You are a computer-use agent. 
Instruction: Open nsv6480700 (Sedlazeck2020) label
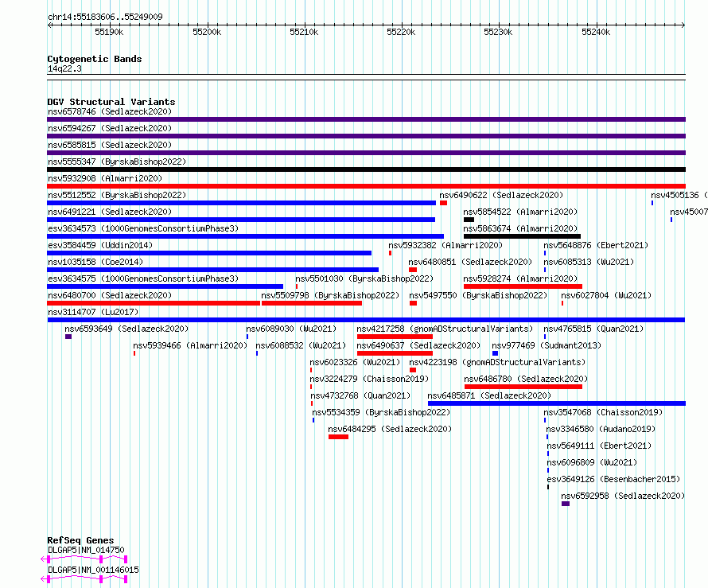pyautogui.click(x=110, y=295)
